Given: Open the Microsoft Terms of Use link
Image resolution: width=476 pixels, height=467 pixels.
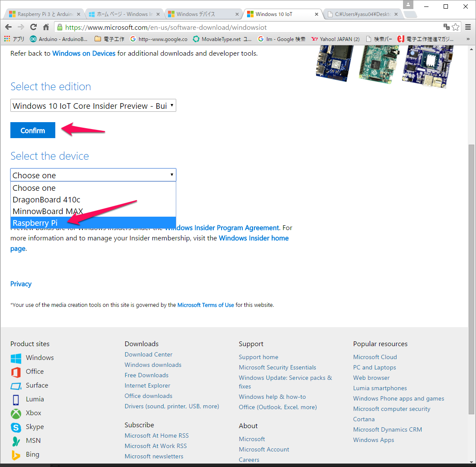Looking at the screenshot, I should coord(206,305).
